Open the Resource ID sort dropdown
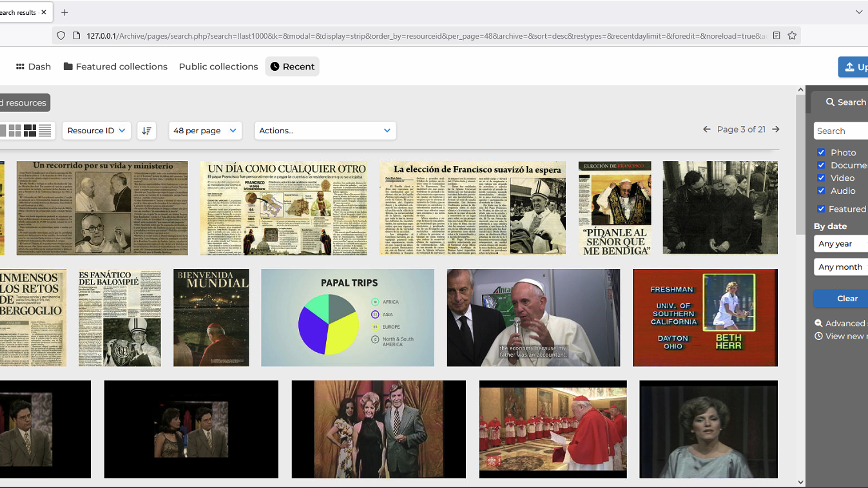The image size is (868, 488). (96, 131)
